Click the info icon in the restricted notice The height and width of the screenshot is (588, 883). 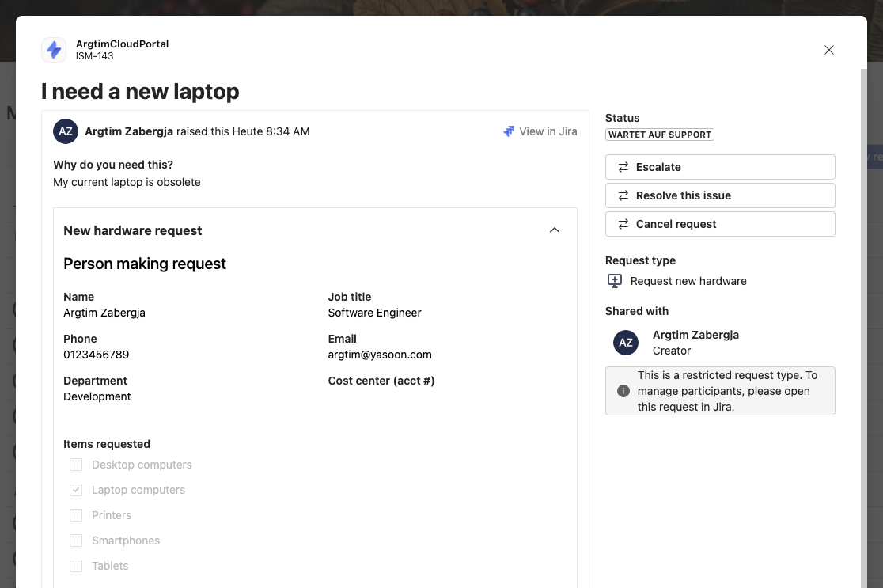click(x=623, y=391)
